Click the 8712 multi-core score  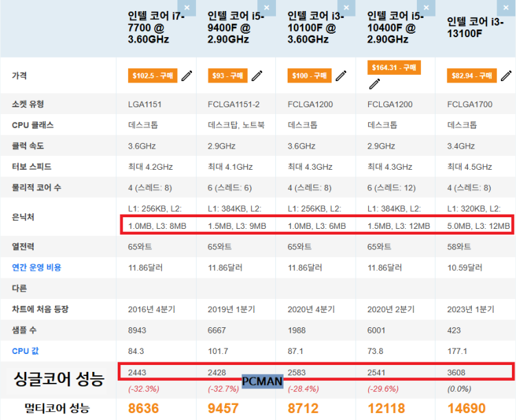click(x=303, y=408)
